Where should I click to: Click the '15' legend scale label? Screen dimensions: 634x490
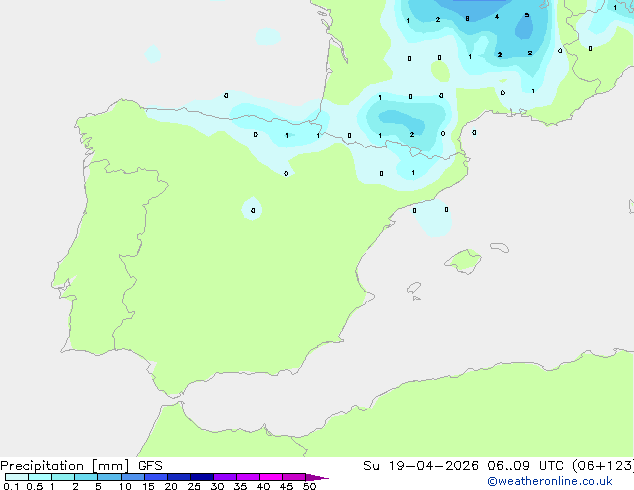(148, 486)
